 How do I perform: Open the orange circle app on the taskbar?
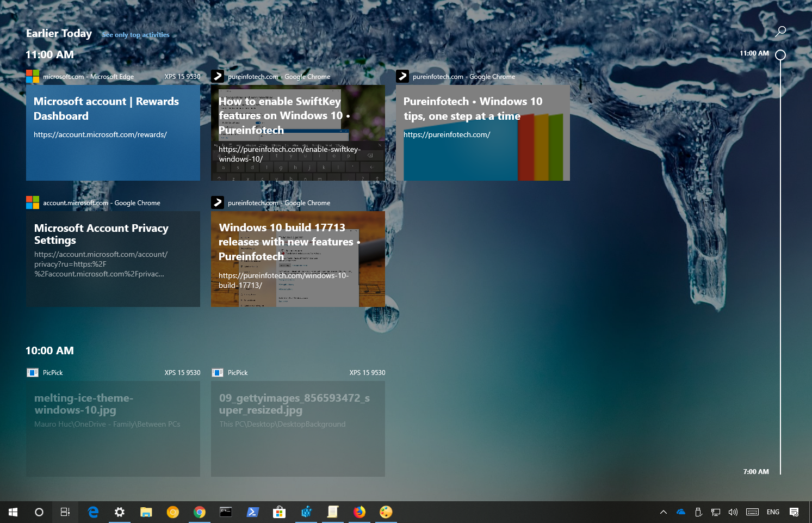click(x=173, y=512)
